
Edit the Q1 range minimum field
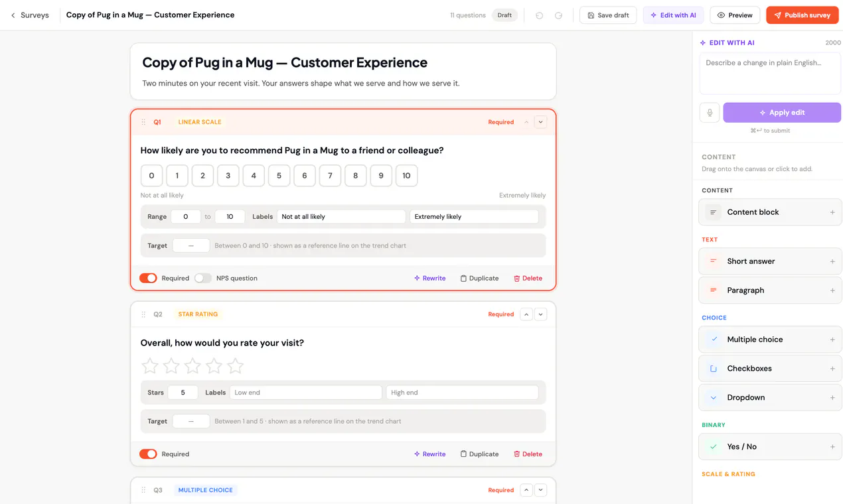(x=186, y=217)
